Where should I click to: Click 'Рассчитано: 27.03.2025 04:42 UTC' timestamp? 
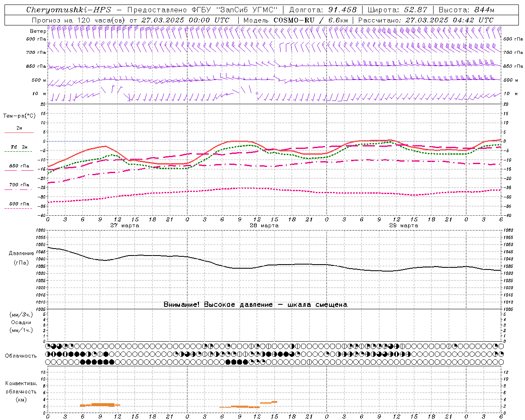click(x=425, y=20)
